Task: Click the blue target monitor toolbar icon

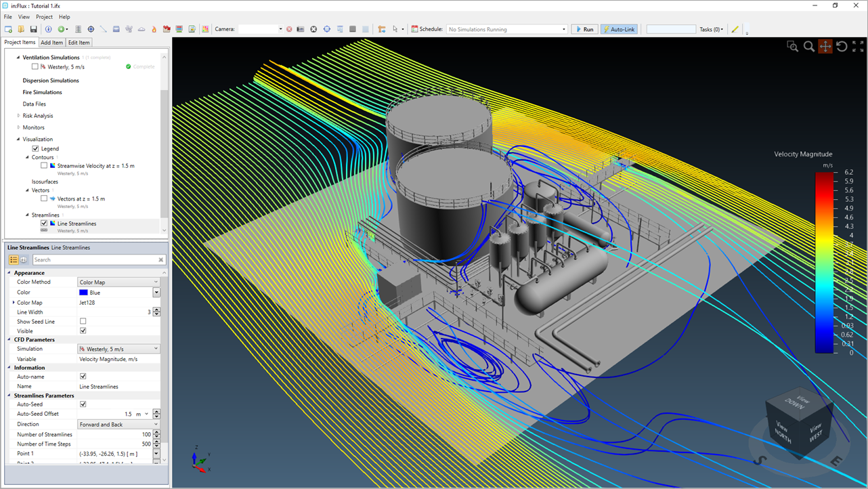Action: (x=91, y=29)
